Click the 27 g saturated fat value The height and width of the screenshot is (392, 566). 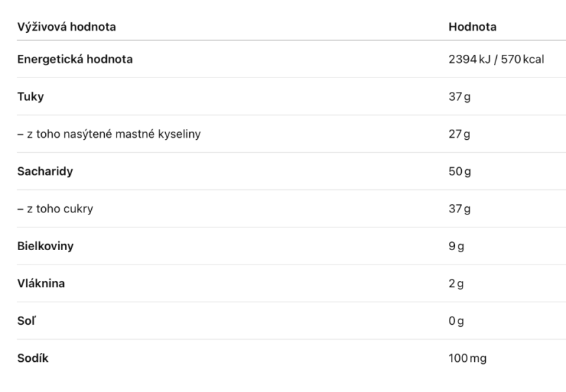459,134
